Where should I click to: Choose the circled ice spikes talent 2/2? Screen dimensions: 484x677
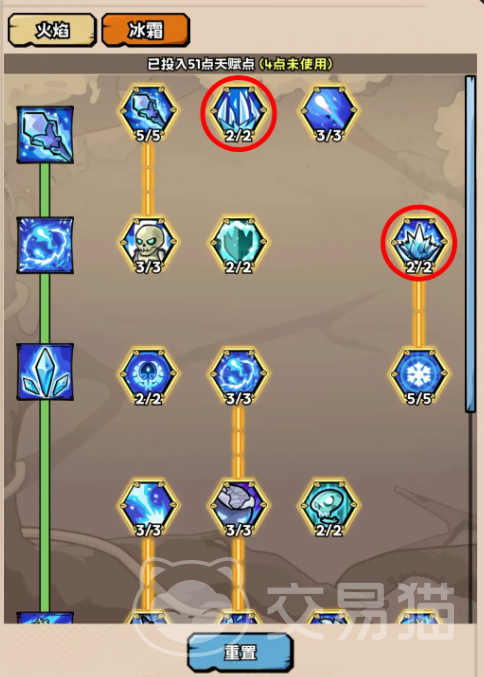coord(238,113)
